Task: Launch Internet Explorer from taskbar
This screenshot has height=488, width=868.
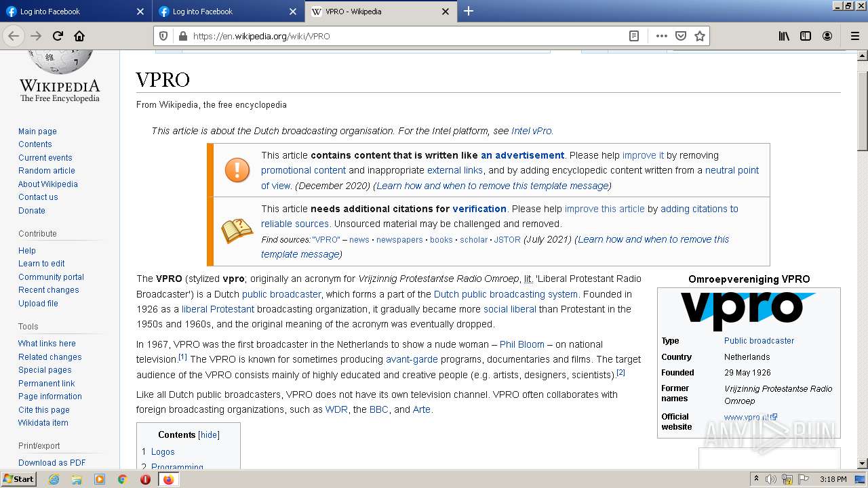Action: pos(54,479)
